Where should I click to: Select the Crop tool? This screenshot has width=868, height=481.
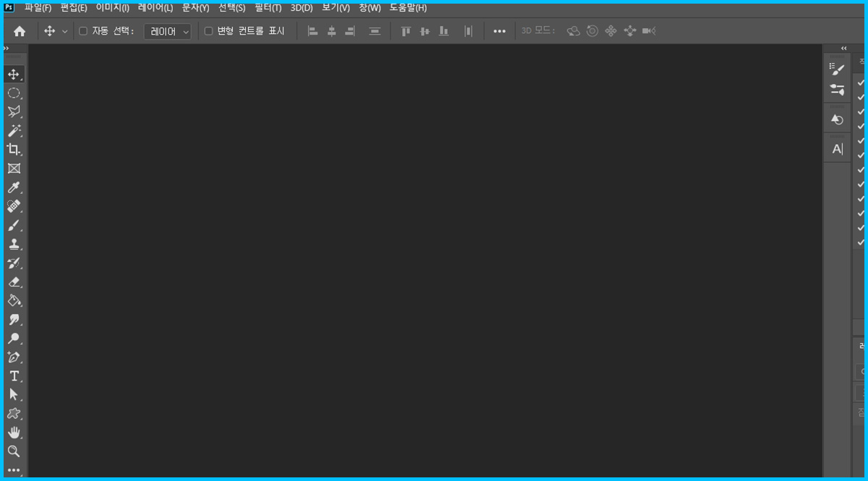click(x=14, y=150)
